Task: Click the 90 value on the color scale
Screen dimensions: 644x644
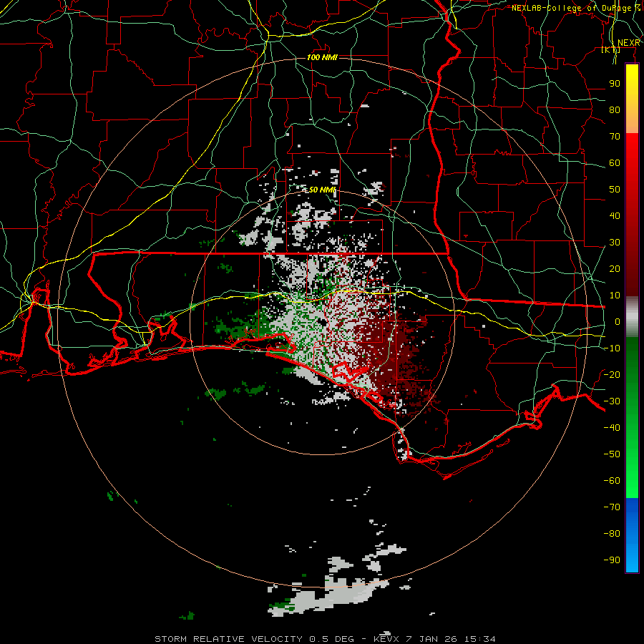Action: (x=615, y=84)
